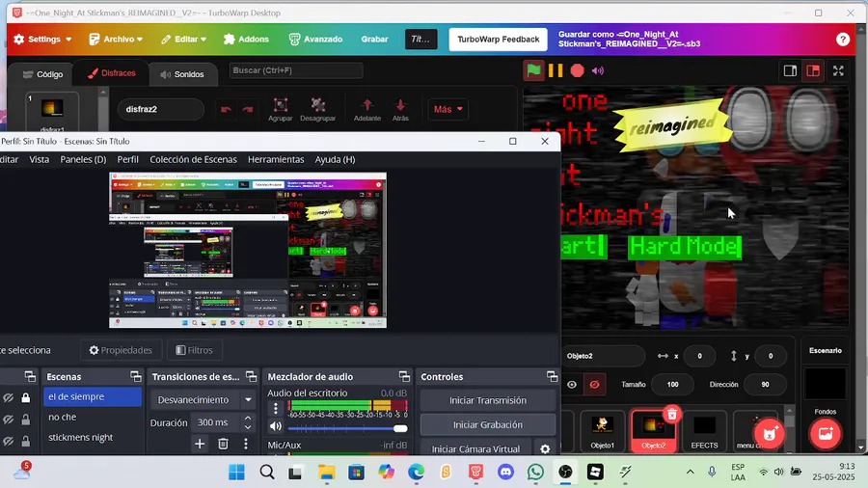
Task: Open Colección de Escenas menu
Action: [193, 159]
